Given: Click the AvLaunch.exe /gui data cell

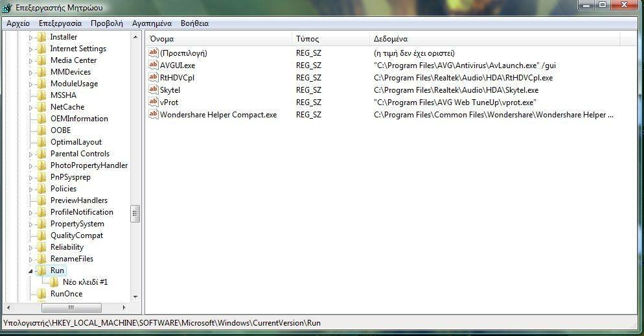Looking at the screenshot, I should (x=465, y=66).
